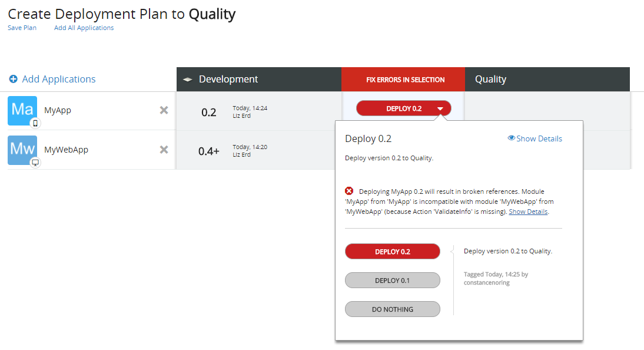This screenshot has width=644, height=350.
Task: Click the Fix Errors In Selection button
Action: pyautogui.click(x=403, y=79)
